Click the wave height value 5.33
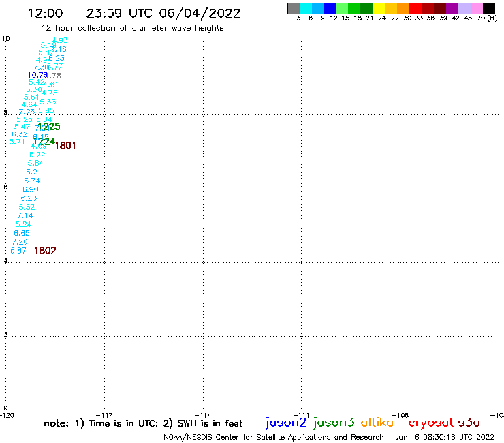504x443 pixels. [x=48, y=102]
